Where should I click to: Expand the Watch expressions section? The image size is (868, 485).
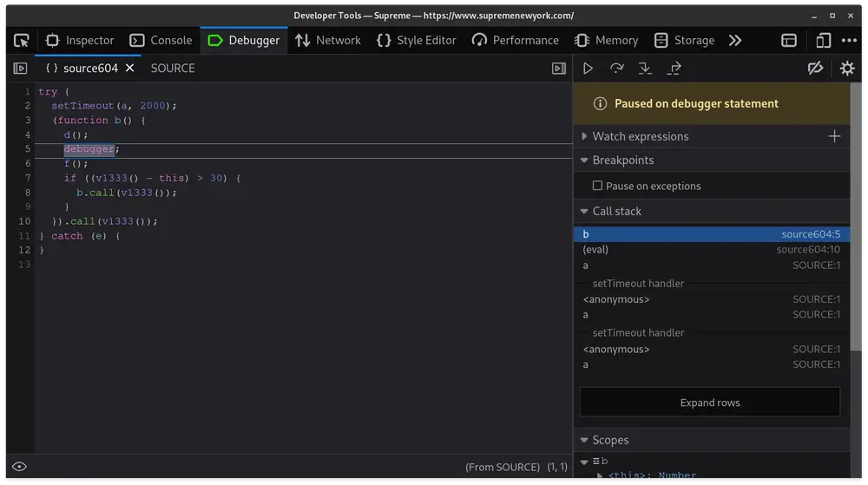[584, 136]
